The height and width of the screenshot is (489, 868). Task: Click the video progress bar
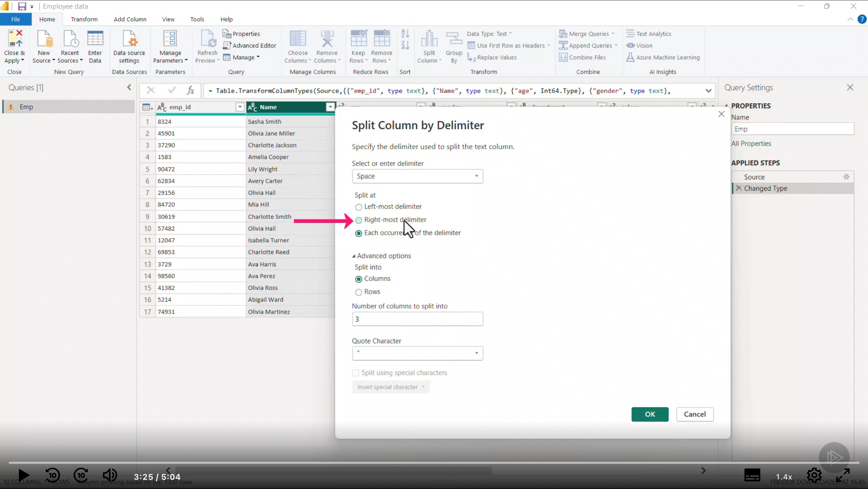tap(434, 463)
